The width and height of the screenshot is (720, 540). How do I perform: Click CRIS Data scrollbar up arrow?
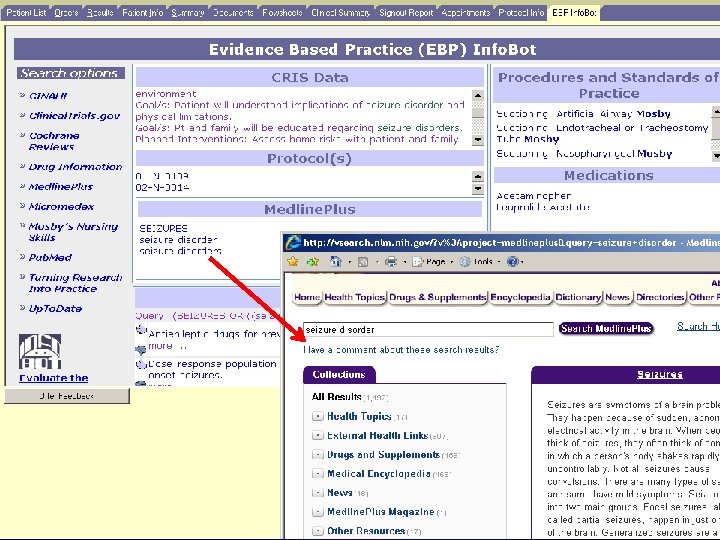point(478,95)
